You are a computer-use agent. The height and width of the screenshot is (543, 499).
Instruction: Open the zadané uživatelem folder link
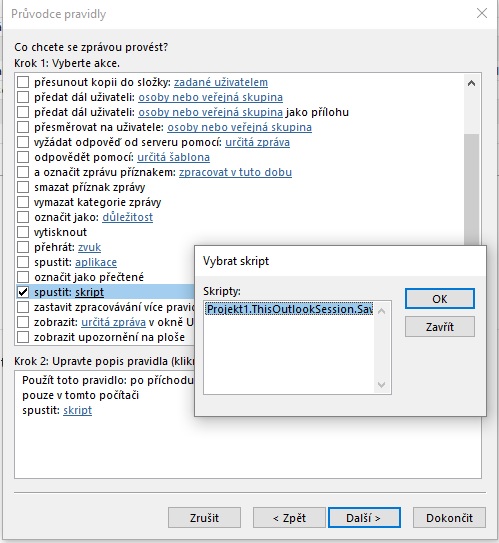click(221, 82)
